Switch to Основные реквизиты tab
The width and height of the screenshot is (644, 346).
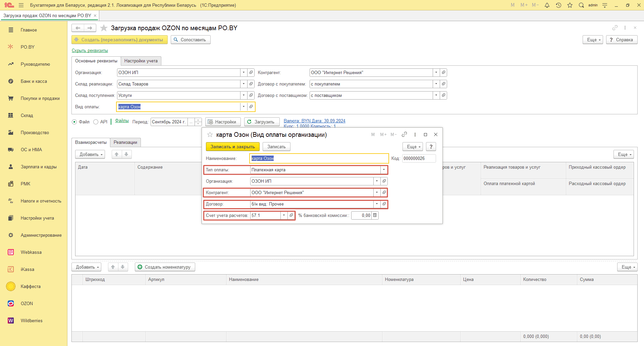(96, 61)
